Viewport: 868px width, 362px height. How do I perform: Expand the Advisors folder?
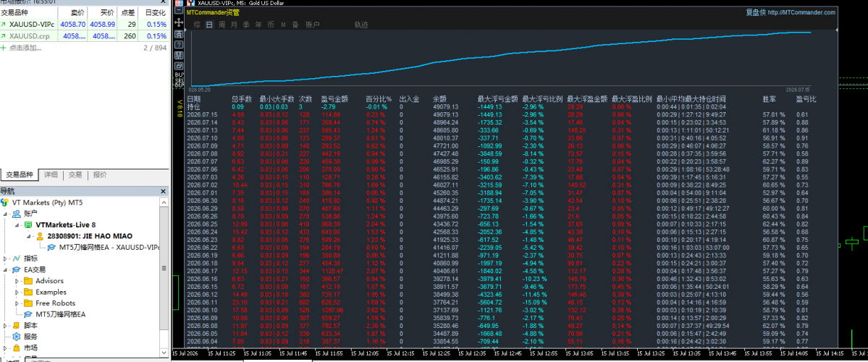17,281
